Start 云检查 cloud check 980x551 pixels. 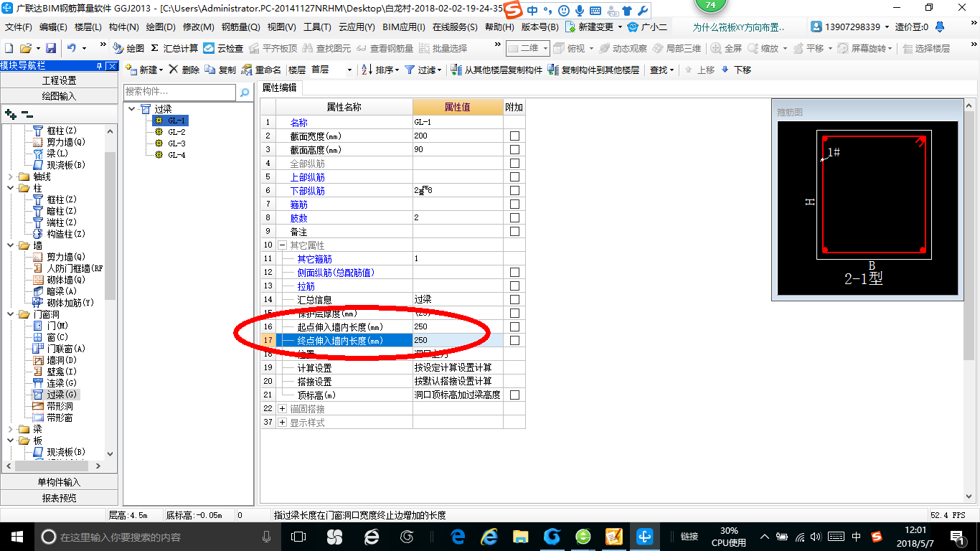click(224, 48)
